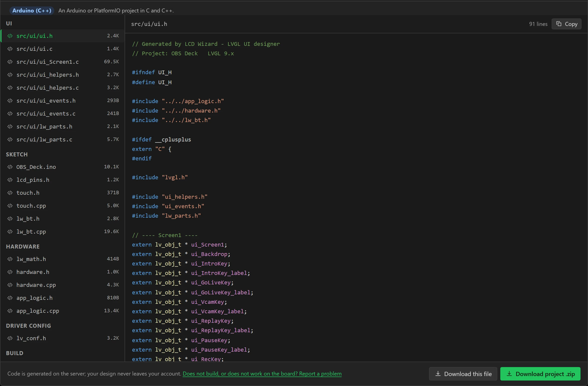Click the code icon beside src/ui/ui_Screen1.c
The height and width of the screenshot is (386, 588).
coord(10,62)
